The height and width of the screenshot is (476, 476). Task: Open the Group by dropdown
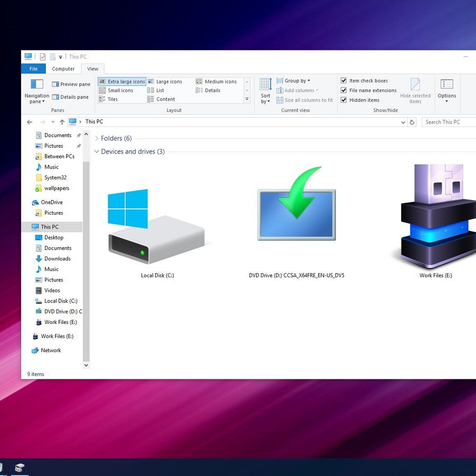tap(295, 80)
